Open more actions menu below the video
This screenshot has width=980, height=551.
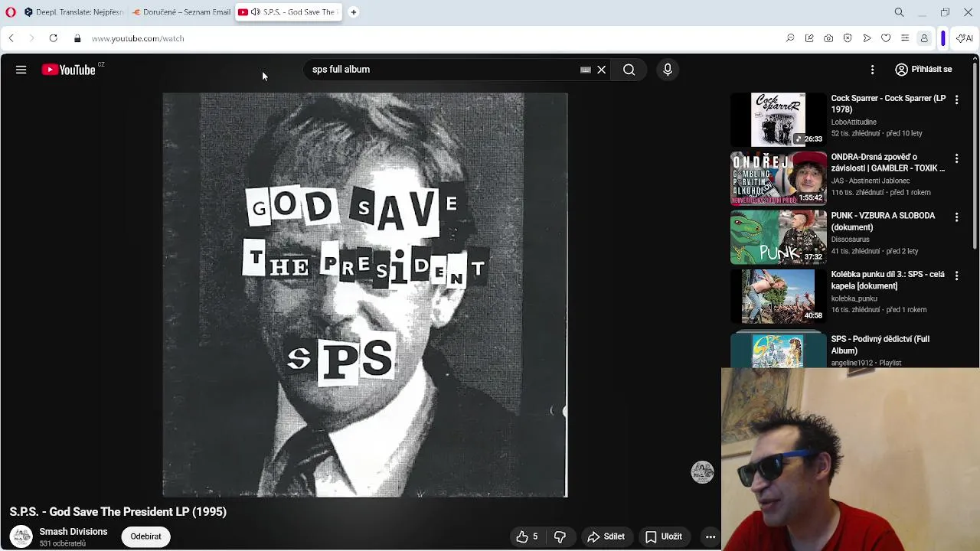(x=710, y=536)
